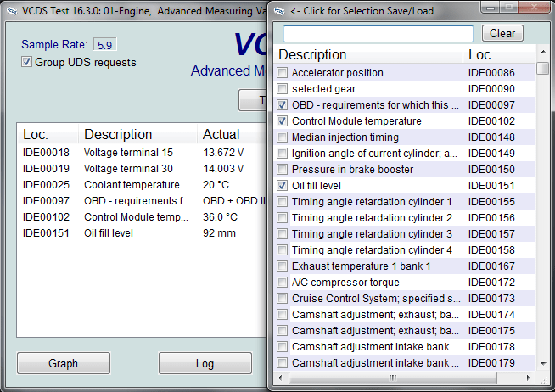The image size is (555, 392).
Task: Click the 36.0 °C Control Module value
Action: click(220, 217)
